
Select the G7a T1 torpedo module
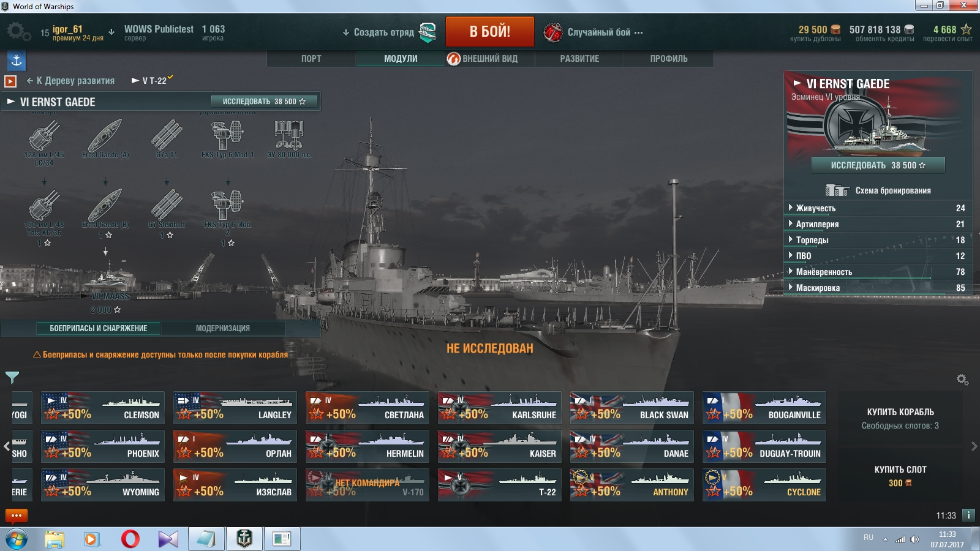pos(167,140)
